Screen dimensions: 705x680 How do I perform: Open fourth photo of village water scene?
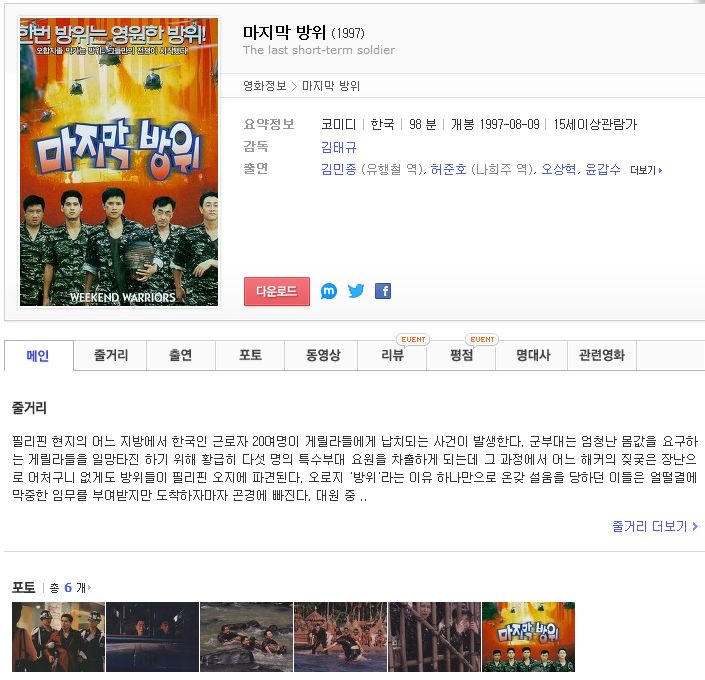pyautogui.click(x=340, y=637)
